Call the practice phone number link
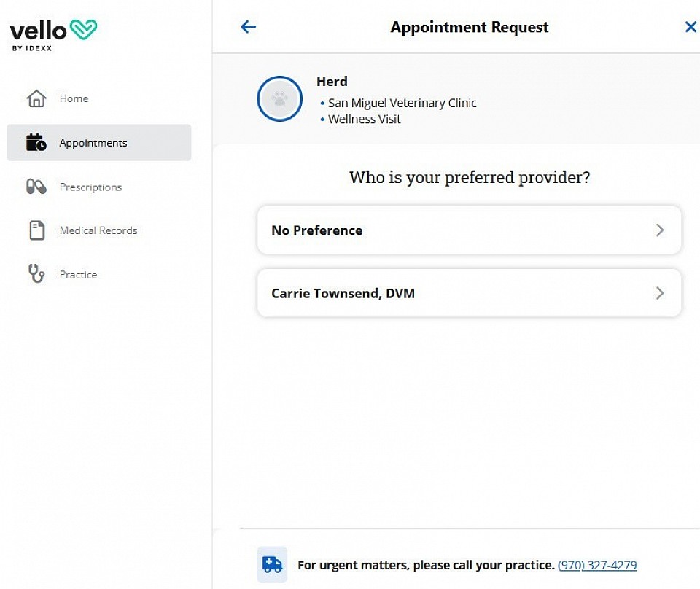 (x=597, y=565)
